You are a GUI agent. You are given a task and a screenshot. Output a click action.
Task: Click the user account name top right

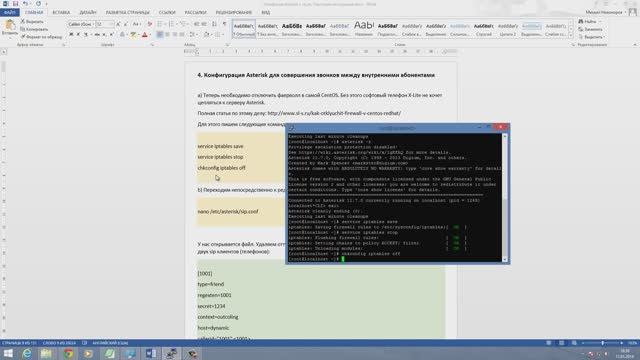pos(604,12)
